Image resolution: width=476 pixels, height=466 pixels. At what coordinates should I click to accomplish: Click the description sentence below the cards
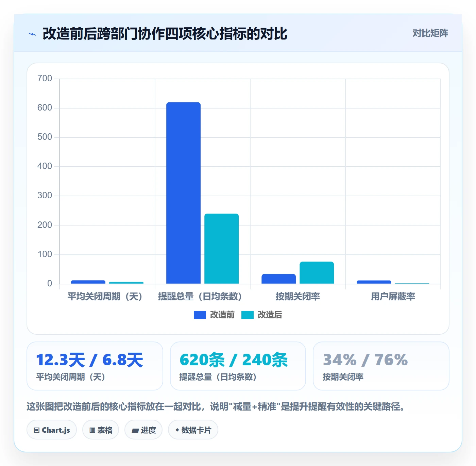click(x=217, y=406)
